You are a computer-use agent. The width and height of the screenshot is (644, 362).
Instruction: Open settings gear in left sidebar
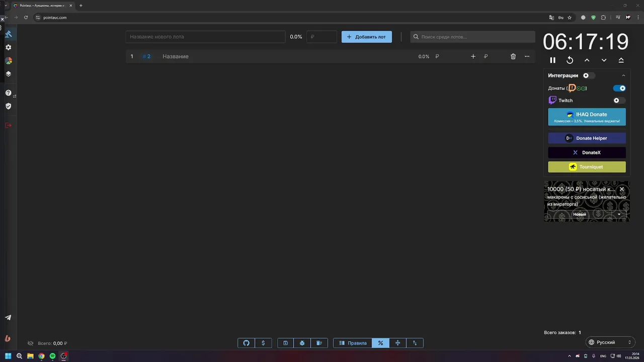8,47
